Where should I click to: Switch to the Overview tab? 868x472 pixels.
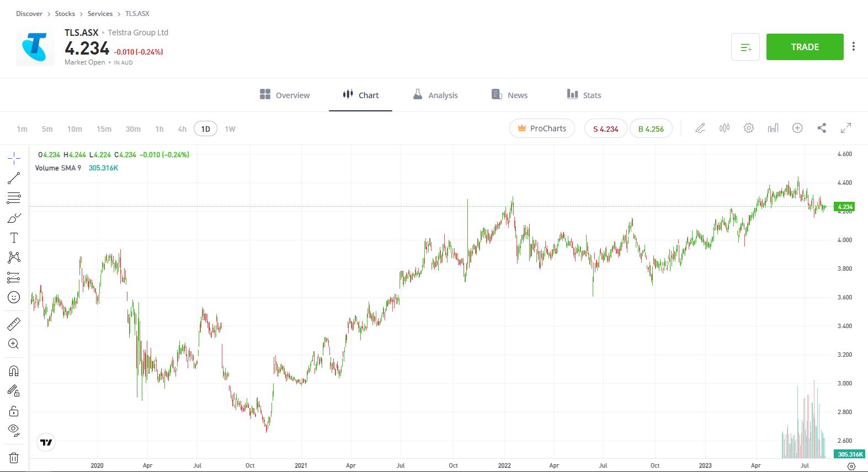(x=285, y=95)
